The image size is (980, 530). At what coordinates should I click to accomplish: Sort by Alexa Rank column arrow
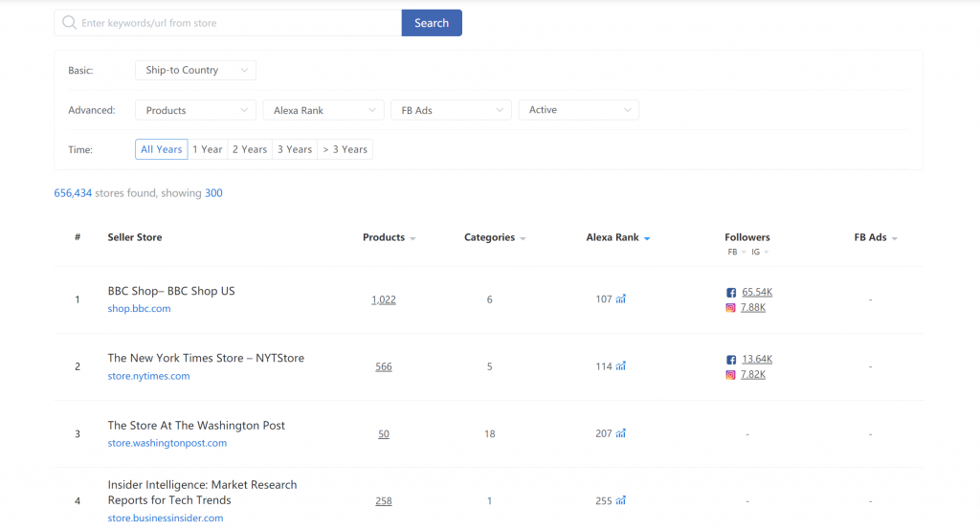[647, 238]
